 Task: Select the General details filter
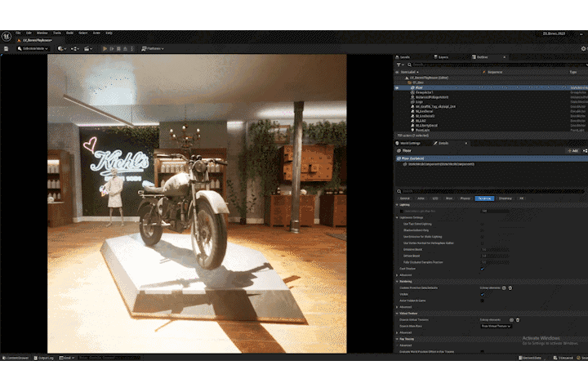click(404, 198)
